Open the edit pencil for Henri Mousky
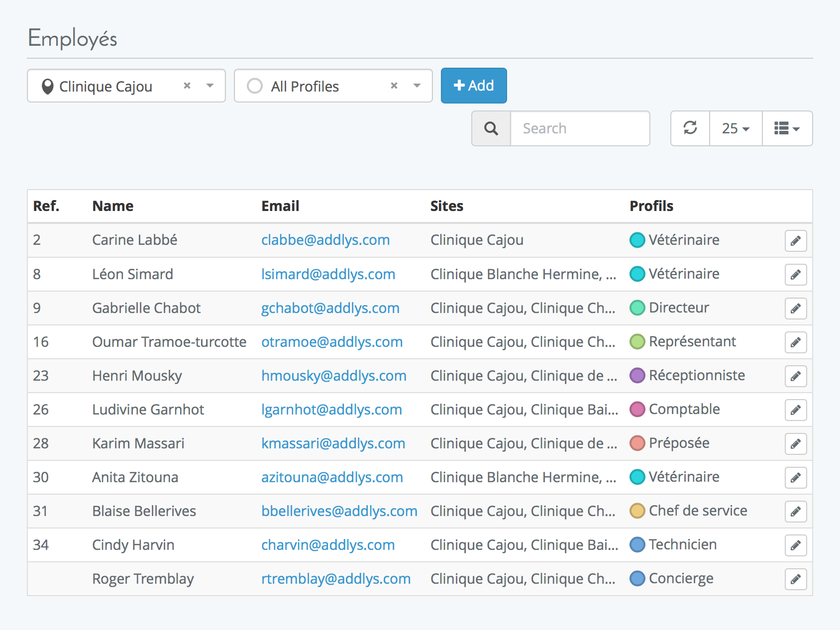Screen dimensions: 840x630 click(x=795, y=376)
